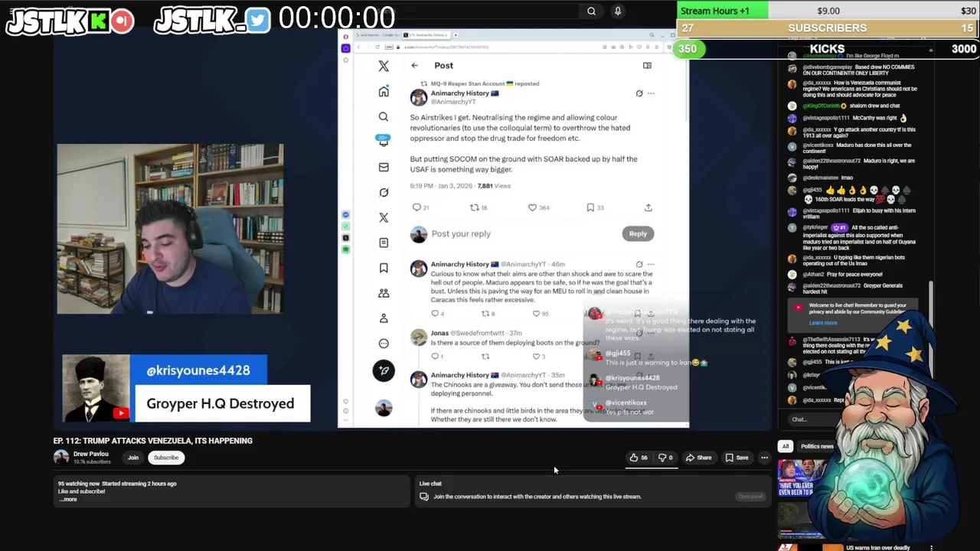
Task: Like Jonas reply with 3 likes
Action: pos(535,357)
